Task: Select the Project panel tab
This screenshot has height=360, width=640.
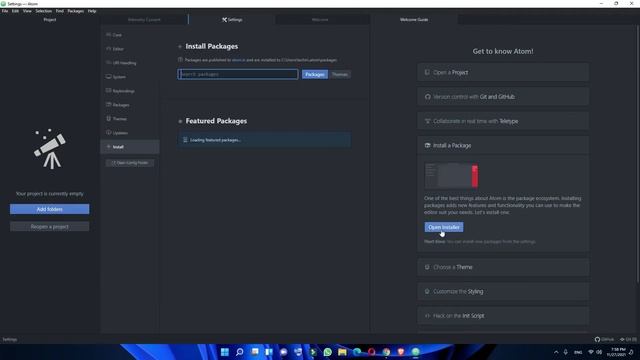Action: [x=50, y=20]
